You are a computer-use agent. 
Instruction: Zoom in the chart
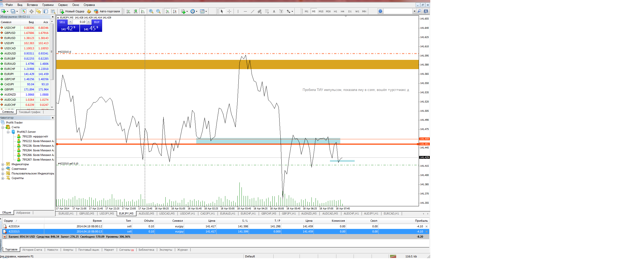[x=151, y=11]
